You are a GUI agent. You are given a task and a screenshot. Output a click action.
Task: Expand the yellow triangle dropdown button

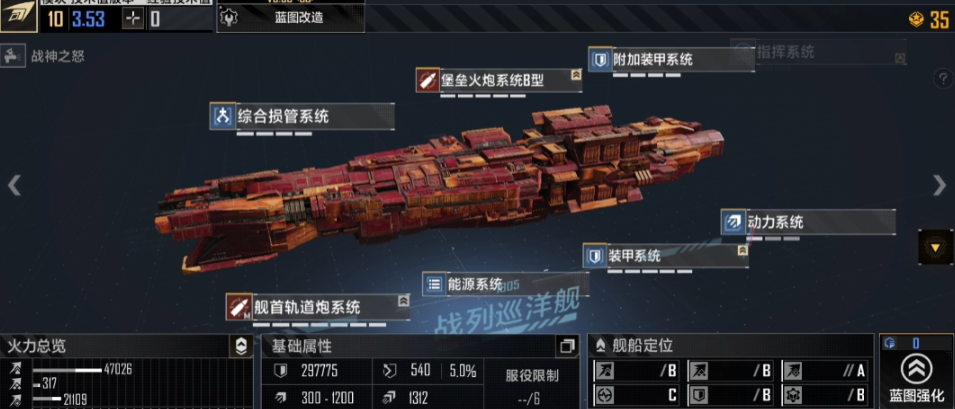click(x=935, y=246)
